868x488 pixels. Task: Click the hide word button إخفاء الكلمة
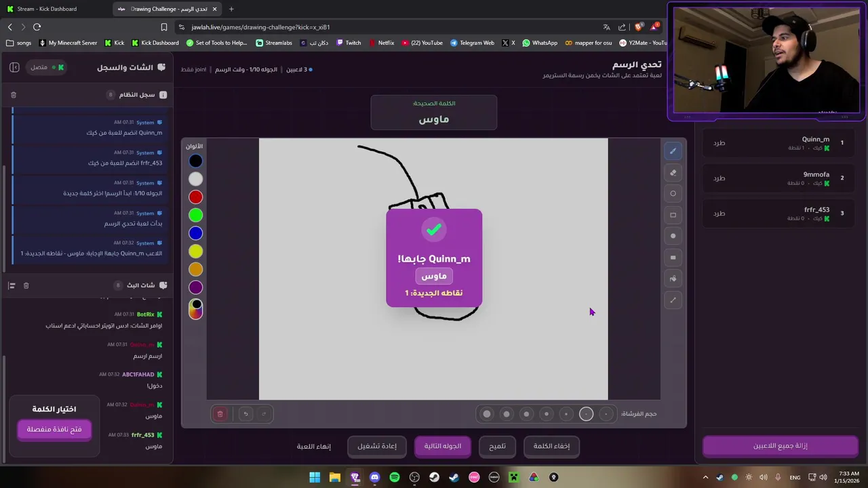point(551,446)
